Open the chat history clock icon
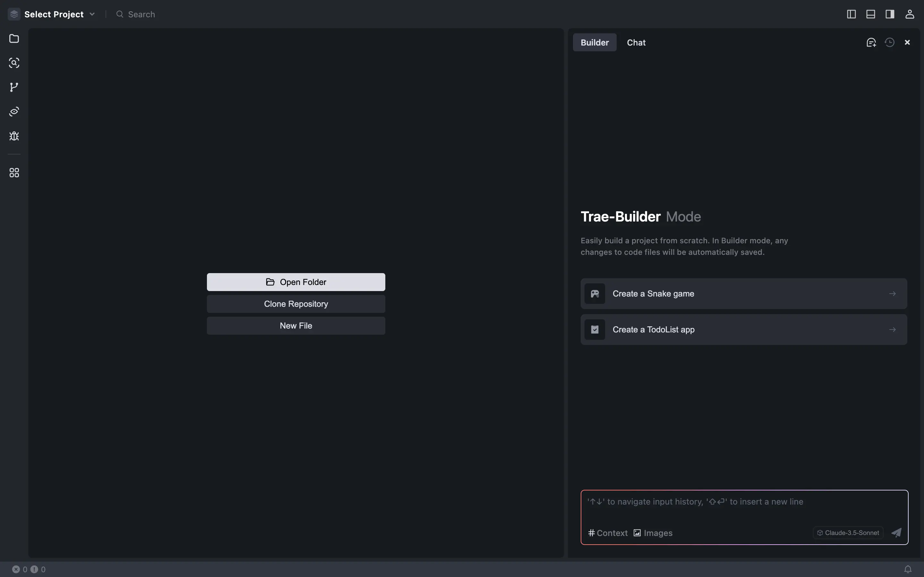This screenshot has height=577, width=924. [x=890, y=42]
